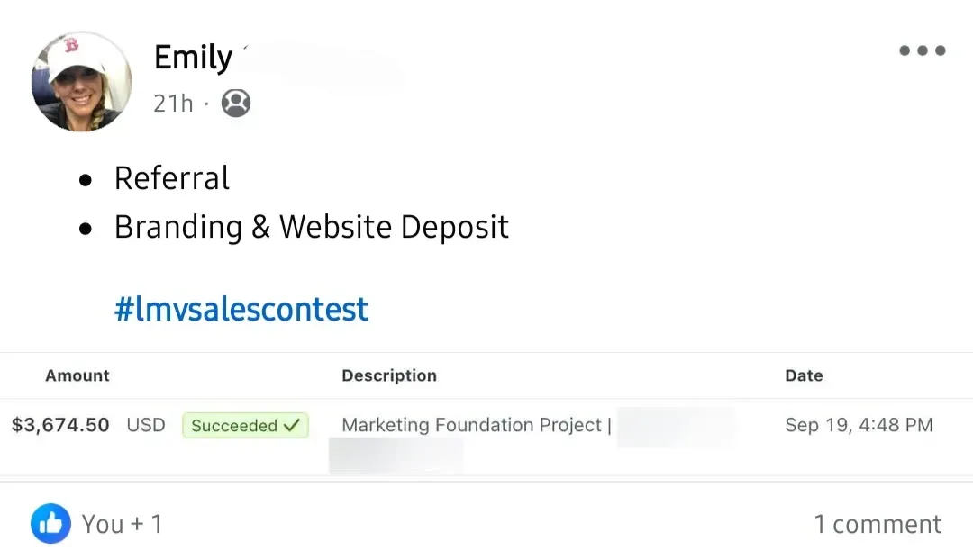Viewport: 973px width, 560px height.
Task: Click the Date column header
Action: coord(804,375)
